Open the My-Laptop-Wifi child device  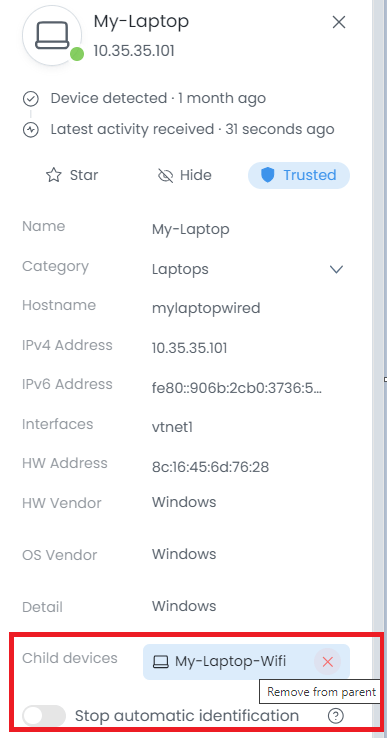pyautogui.click(x=230, y=662)
